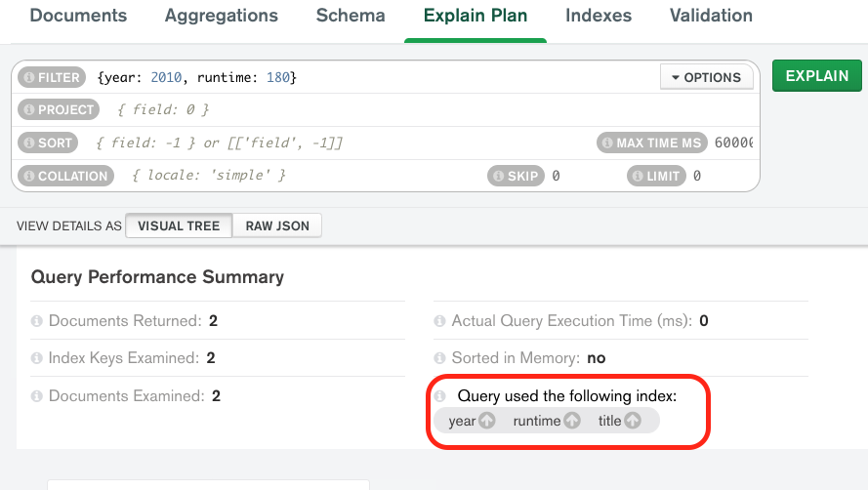Click the Query Performance Summary heading
This screenshot has height=490, width=868.
click(157, 277)
